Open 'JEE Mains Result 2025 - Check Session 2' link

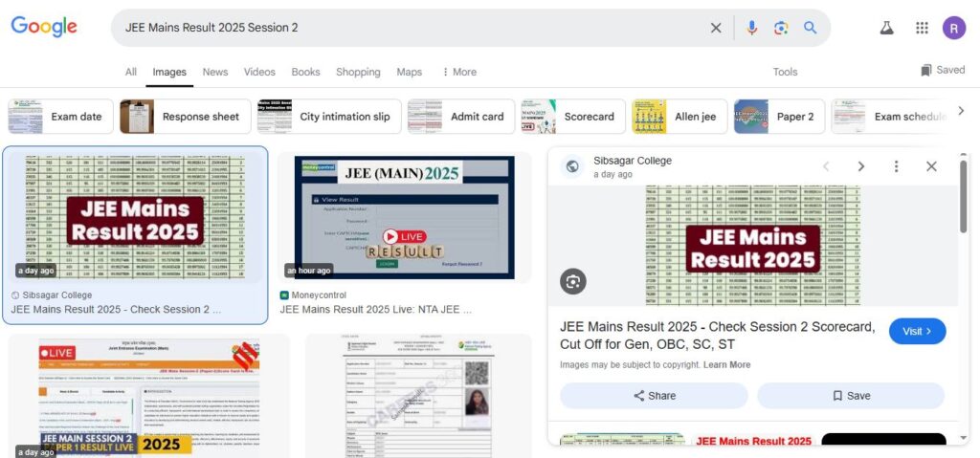116,309
